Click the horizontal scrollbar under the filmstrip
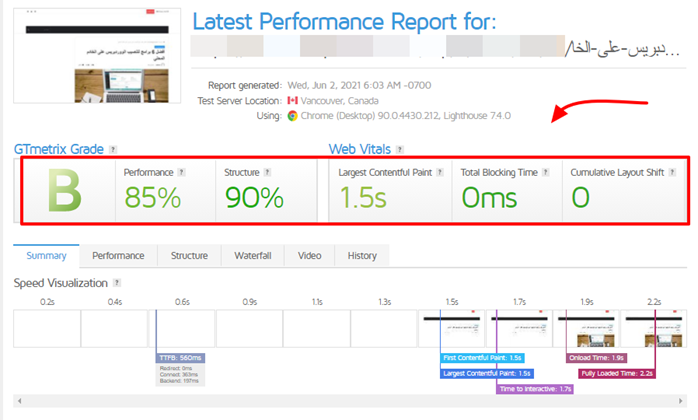Image resolution: width=698 pixels, height=420 pixels. pyautogui.click(x=349, y=402)
